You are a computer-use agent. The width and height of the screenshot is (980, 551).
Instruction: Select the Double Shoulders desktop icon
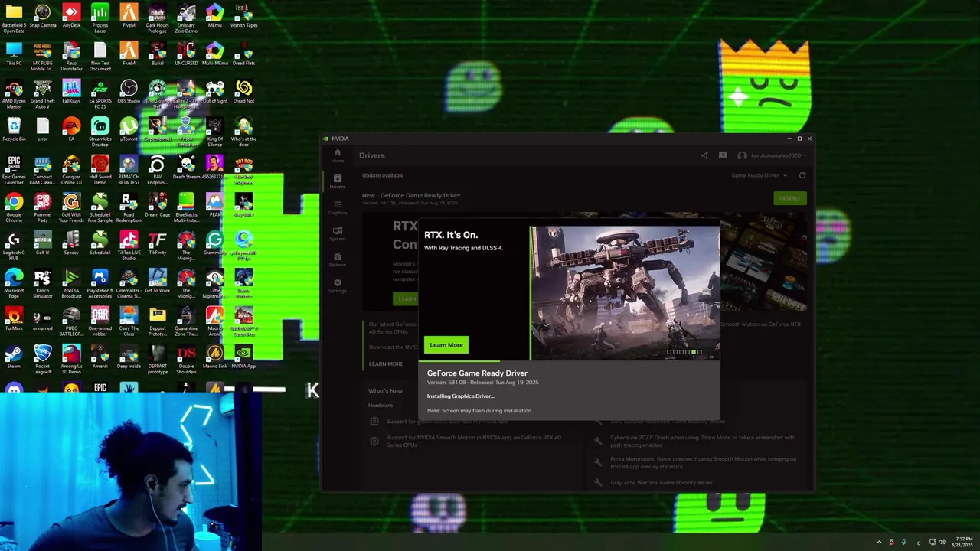click(x=186, y=360)
